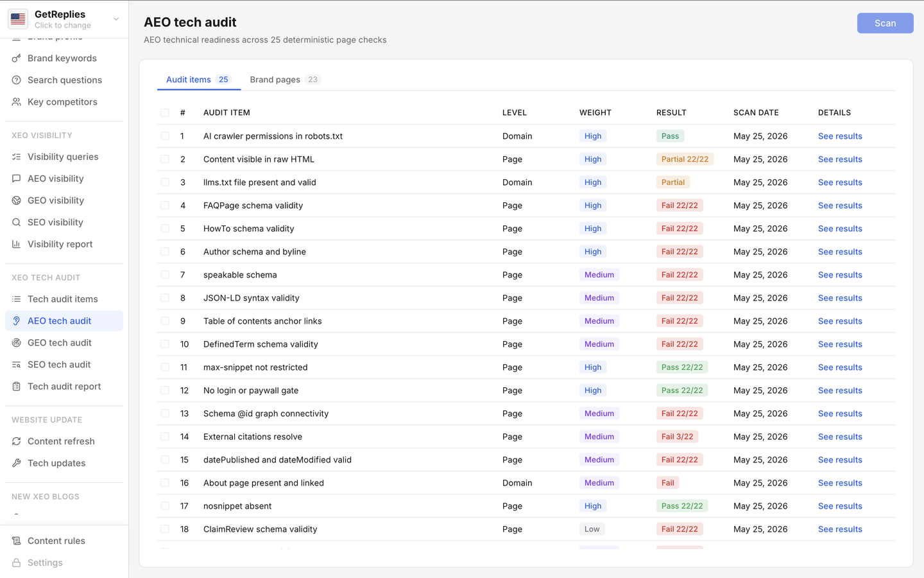This screenshot has height=578, width=924.
Task: Switch to the Brand pages tab
Action: [285, 80]
